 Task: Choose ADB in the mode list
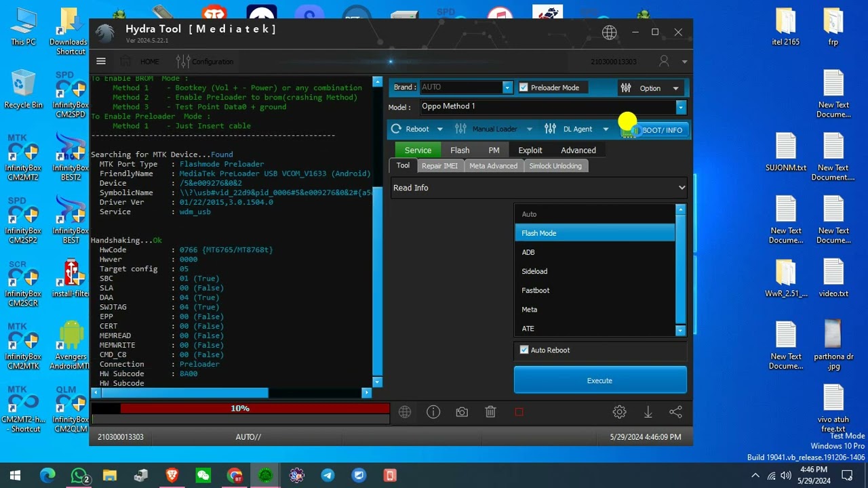pyautogui.click(x=595, y=252)
